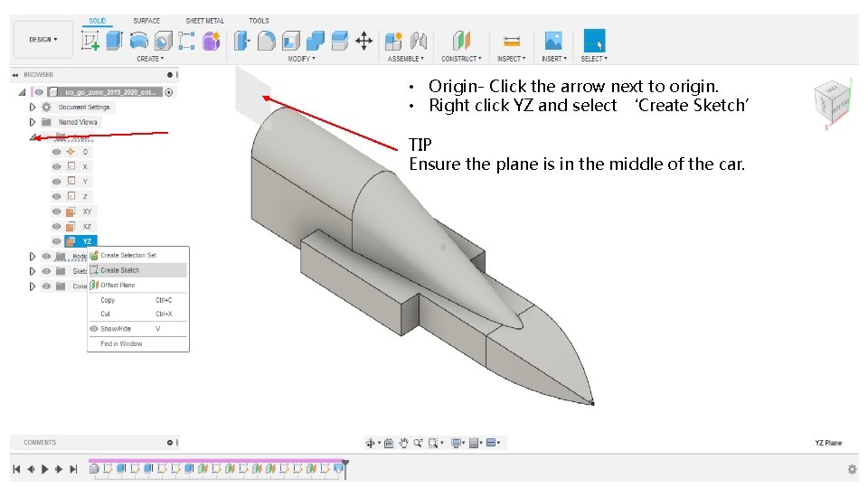Screen dimensions: 868x488
Task: Toggle visibility eye of XY plane
Action: point(56,211)
